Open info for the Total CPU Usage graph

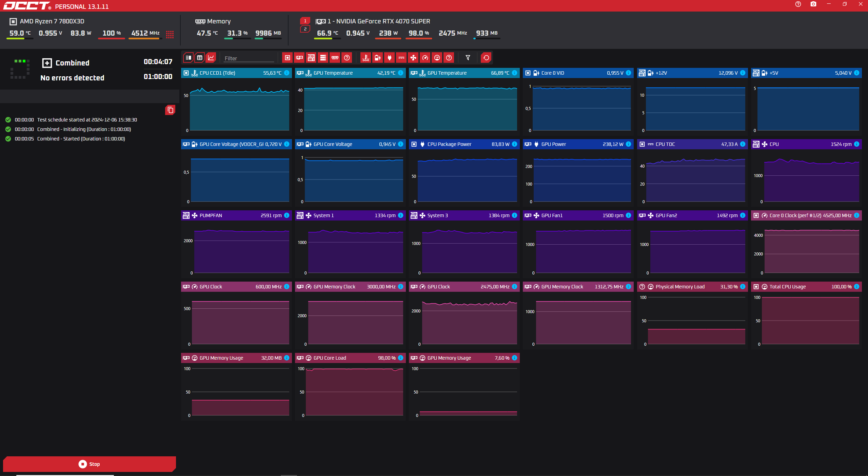856,287
